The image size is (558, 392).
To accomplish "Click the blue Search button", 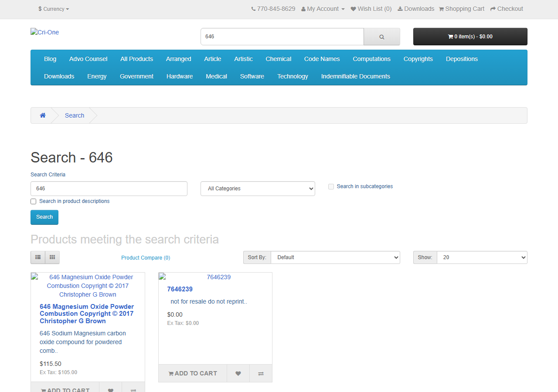I will tap(44, 217).
